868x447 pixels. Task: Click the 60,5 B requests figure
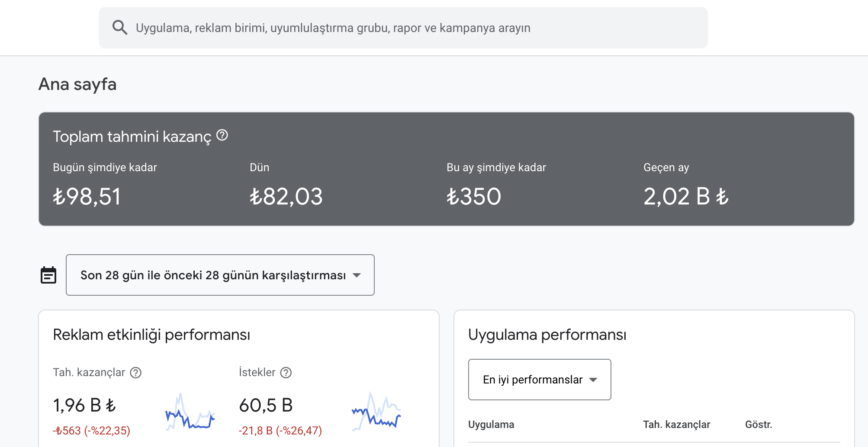(x=266, y=405)
